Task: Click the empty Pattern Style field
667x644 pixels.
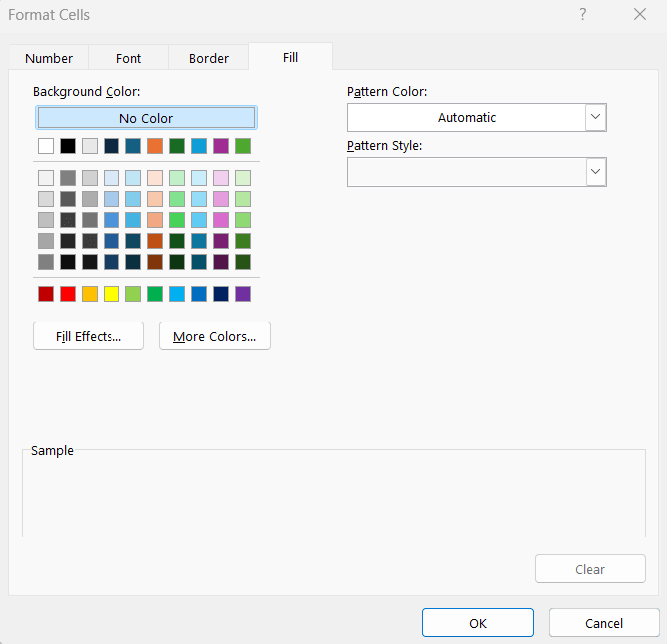Action: coord(467,172)
